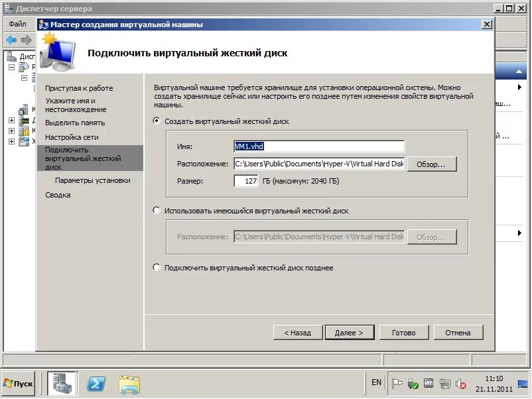Choose 'Использовать имеющийся виртуальный жесткий диск' option

coord(157,211)
